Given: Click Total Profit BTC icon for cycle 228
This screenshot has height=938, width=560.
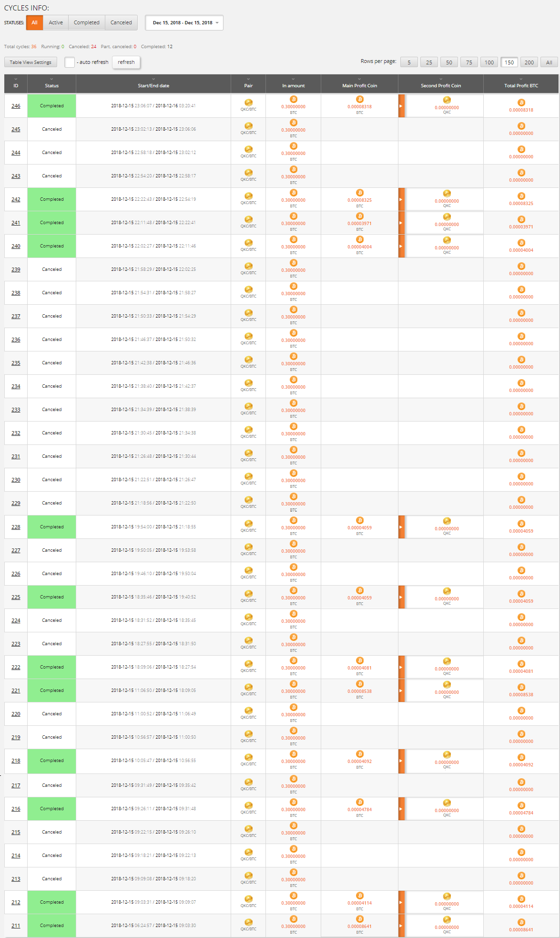Looking at the screenshot, I should click(521, 524).
